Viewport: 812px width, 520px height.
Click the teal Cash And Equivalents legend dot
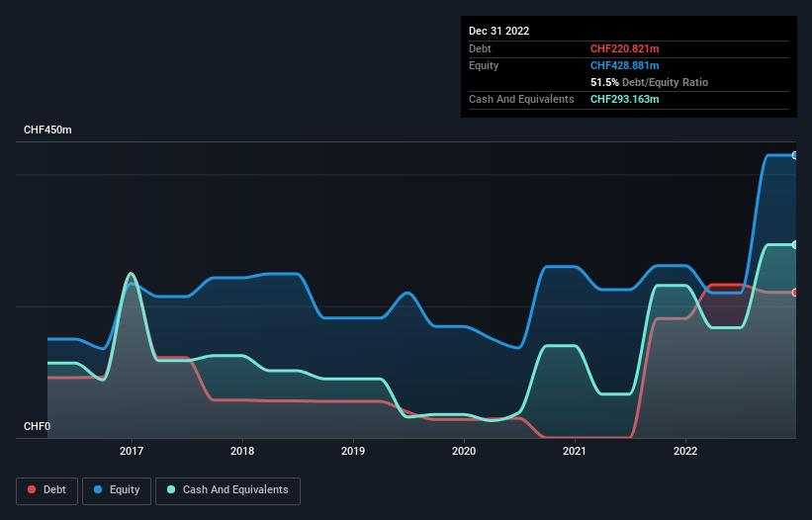coord(171,489)
